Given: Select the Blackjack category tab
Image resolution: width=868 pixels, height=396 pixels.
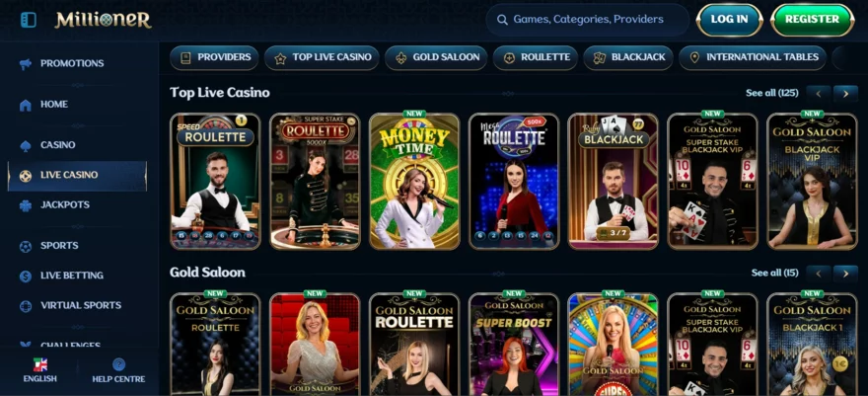Looking at the screenshot, I should click(628, 57).
